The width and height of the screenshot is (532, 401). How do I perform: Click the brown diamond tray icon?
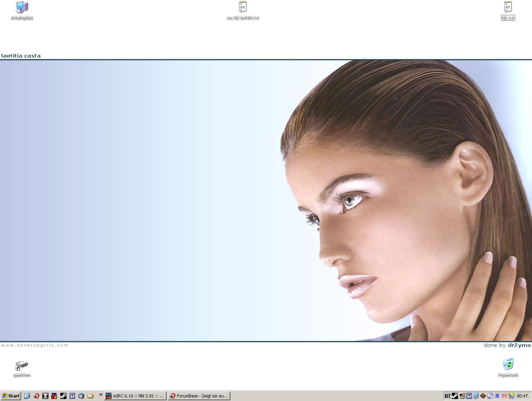pos(483,396)
